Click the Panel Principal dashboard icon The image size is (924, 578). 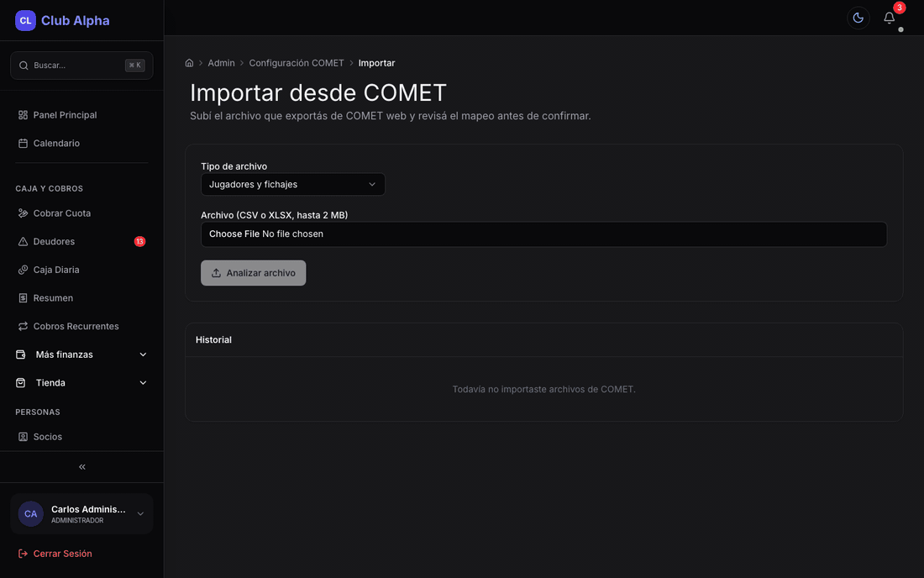point(23,115)
